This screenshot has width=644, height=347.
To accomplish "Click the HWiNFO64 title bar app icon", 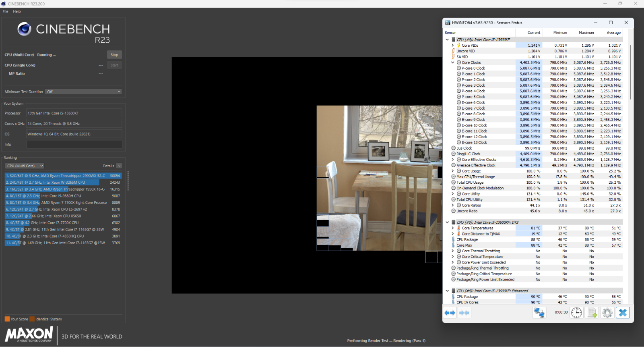I will point(448,23).
